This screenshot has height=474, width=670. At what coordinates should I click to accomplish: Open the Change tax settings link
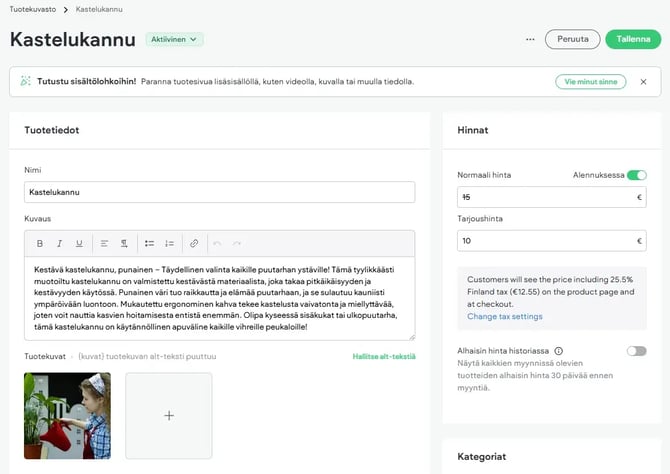[504, 316]
